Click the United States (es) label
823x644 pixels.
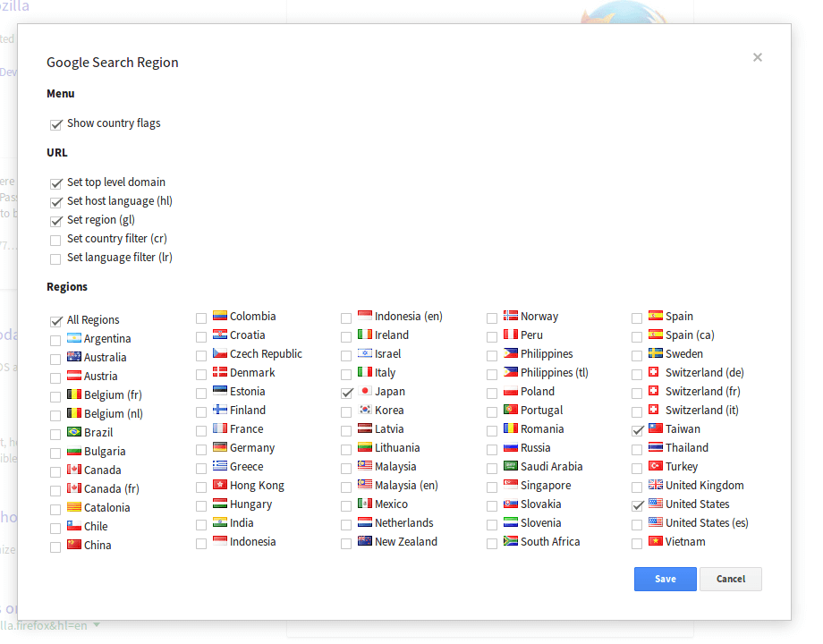(707, 522)
